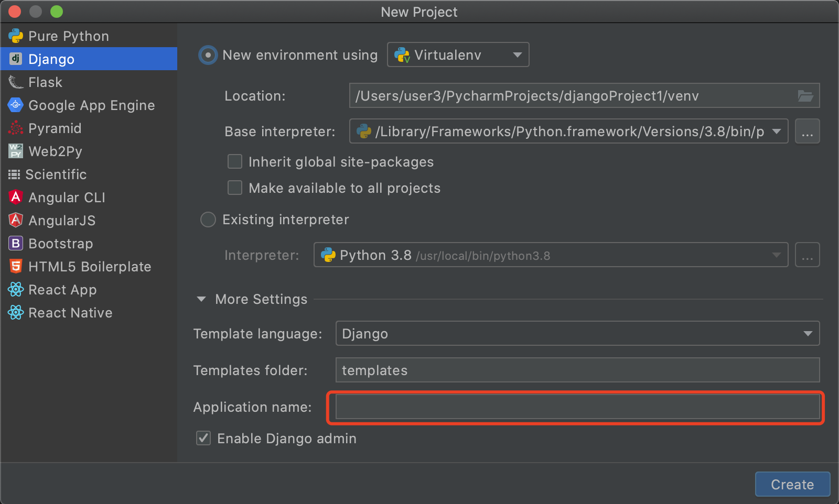The height and width of the screenshot is (504, 839).
Task: Click the Create button
Action: pyautogui.click(x=792, y=485)
